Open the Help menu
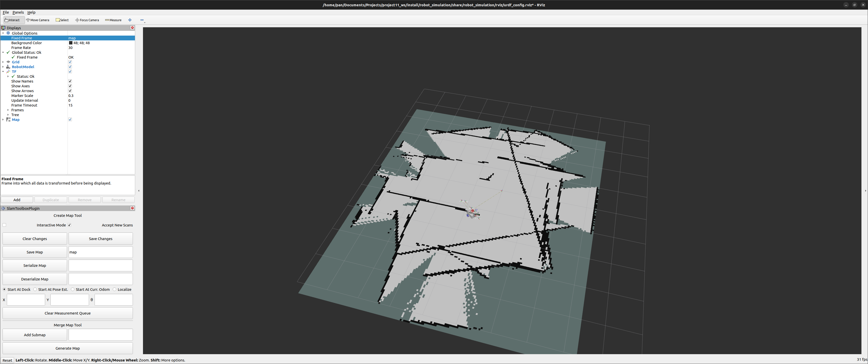The image size is (868, 364). (x=31, y=12)
